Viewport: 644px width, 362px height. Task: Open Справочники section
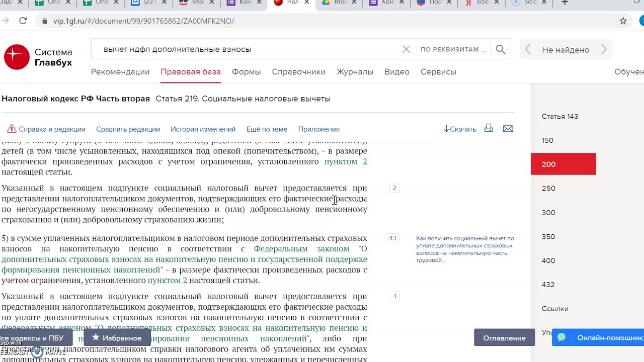(298, 72)
